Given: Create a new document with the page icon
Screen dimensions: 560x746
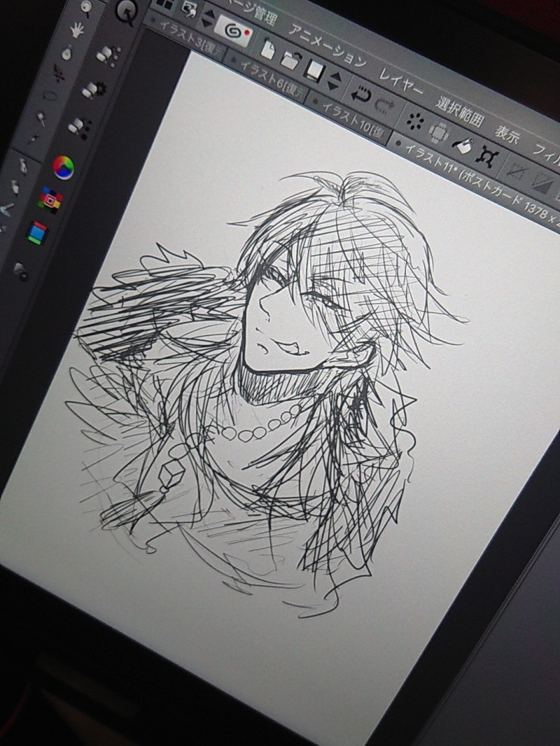Looking at the screenshot, I should click(267, 48).
